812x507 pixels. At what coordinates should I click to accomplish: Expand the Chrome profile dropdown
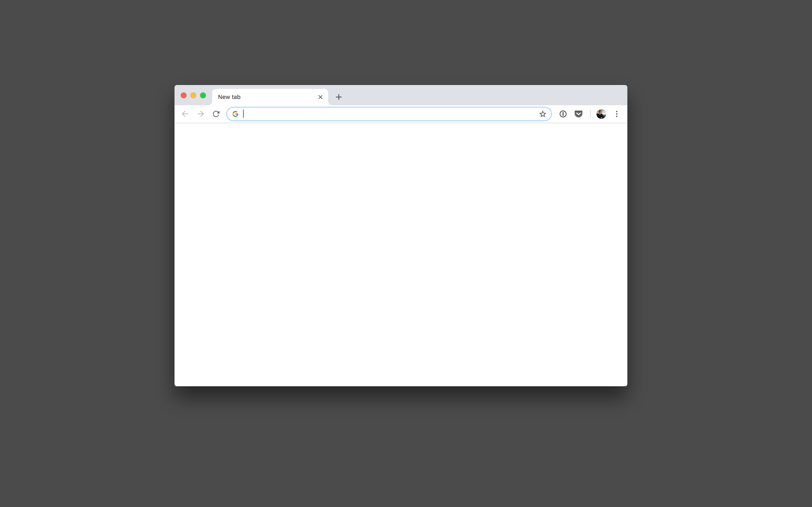(x=601, y=114)
